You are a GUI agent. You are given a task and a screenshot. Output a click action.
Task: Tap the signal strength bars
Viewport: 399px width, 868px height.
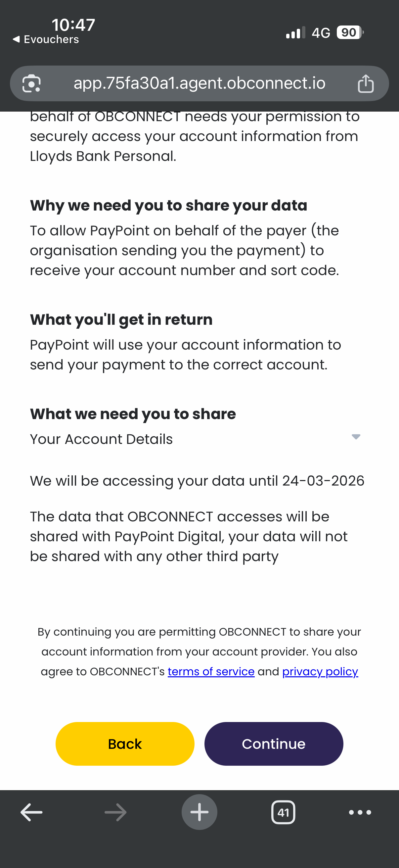click(x=295, y=33)
